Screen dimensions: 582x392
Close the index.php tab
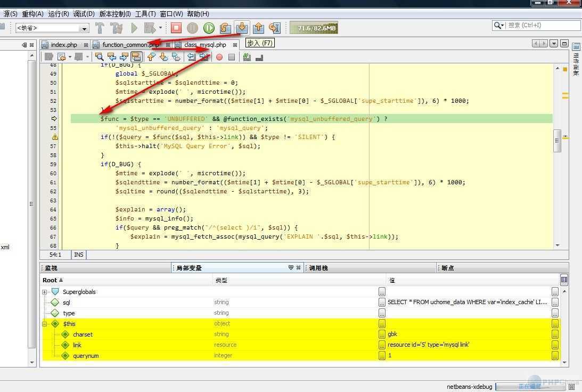click(x=86, y=45)
